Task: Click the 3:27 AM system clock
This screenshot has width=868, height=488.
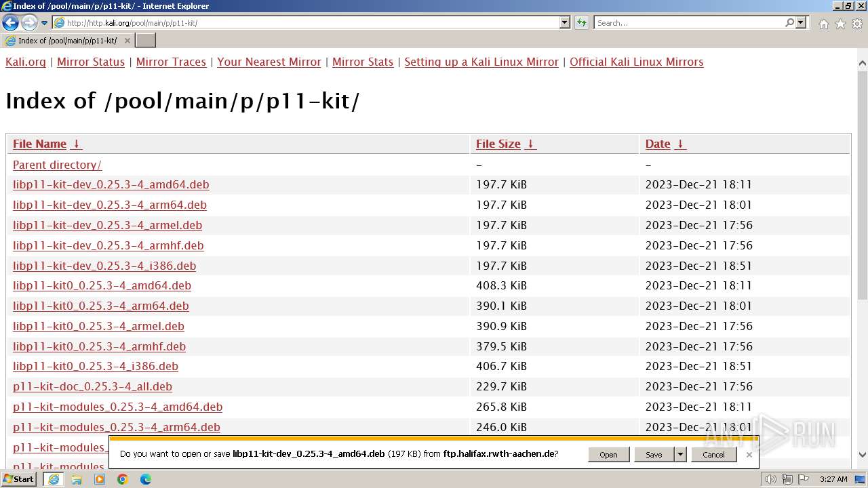Action: [833, 479]
